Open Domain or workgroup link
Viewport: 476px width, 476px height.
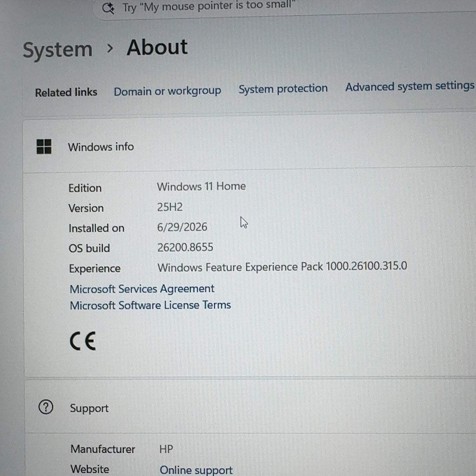[167, 91]
